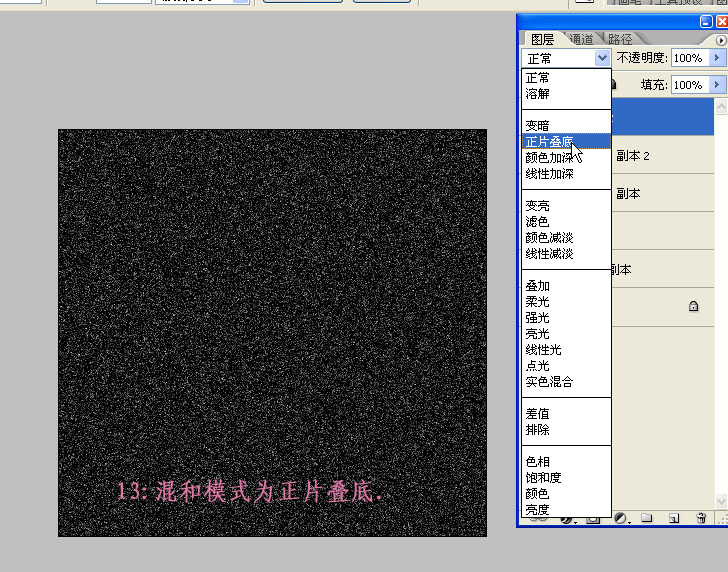
Task: Choose 叠加 blend mode
Action: 566,286
